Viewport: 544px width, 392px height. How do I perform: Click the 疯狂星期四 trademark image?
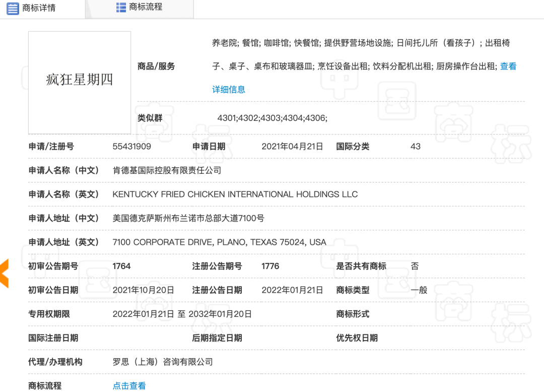click(80, 83)
